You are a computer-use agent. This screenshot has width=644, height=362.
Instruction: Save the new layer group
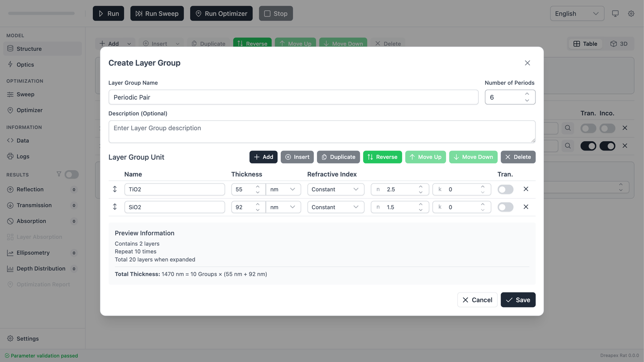coord(518,300)
